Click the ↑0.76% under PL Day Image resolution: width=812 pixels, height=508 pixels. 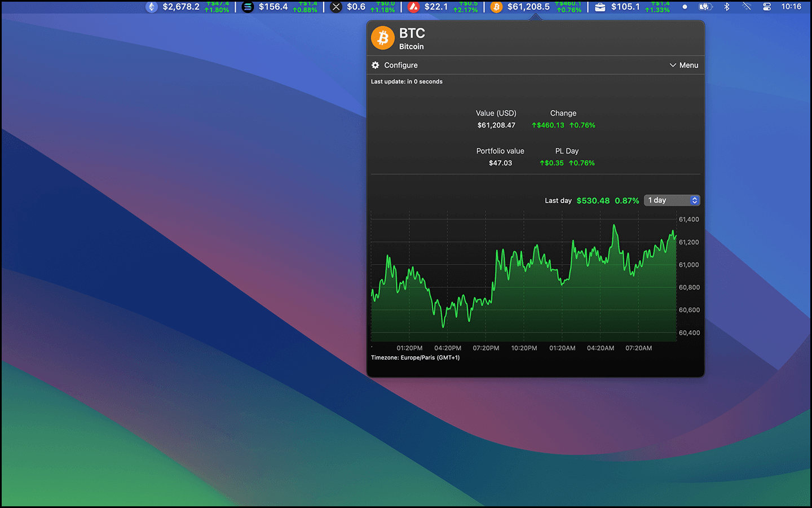(582, 163)
